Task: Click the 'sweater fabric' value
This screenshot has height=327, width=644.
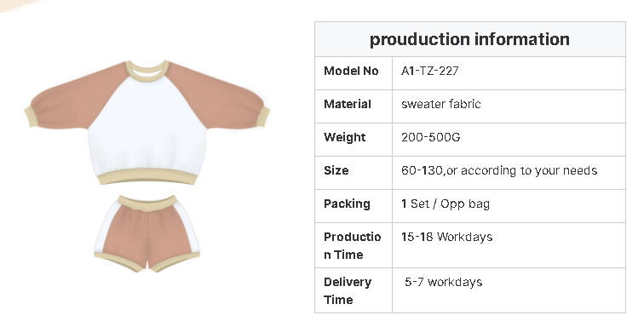Action: click(x=440, y=104)
